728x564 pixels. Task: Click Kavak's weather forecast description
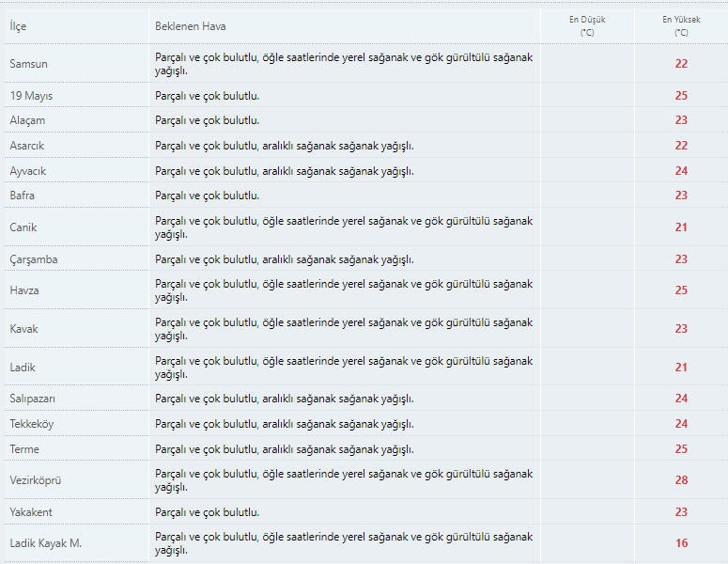tap(344, 329)
